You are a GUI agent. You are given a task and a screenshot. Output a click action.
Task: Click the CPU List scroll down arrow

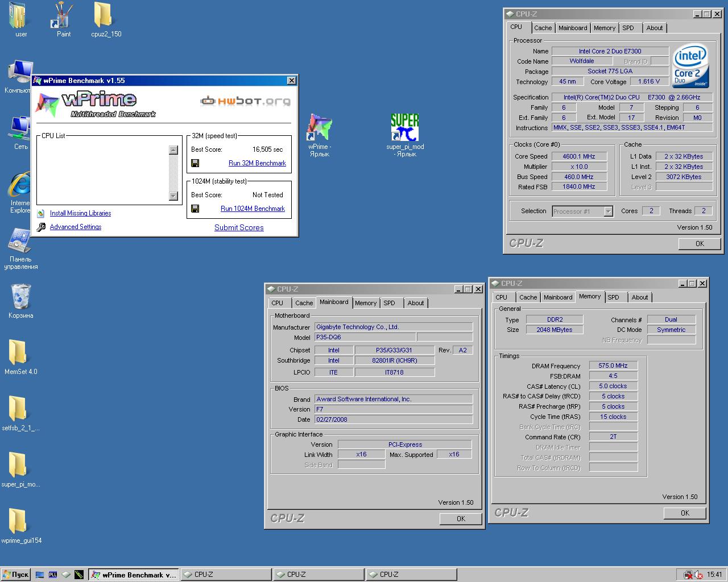click(x=173, y=196)
